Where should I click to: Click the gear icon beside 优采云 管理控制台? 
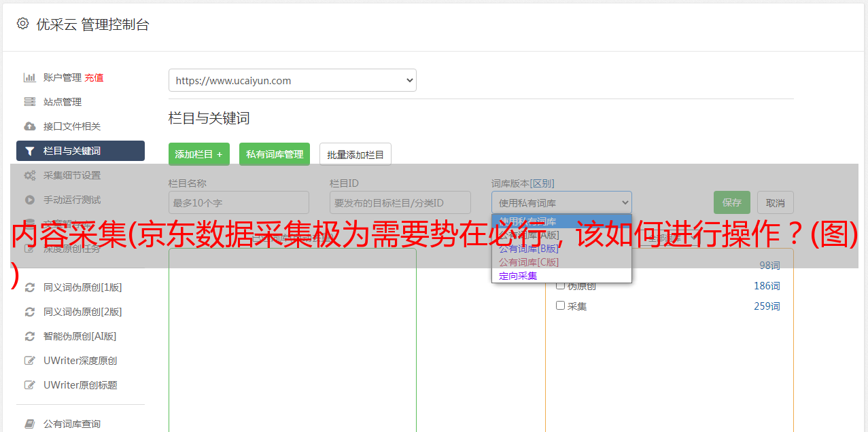(22, 24)
